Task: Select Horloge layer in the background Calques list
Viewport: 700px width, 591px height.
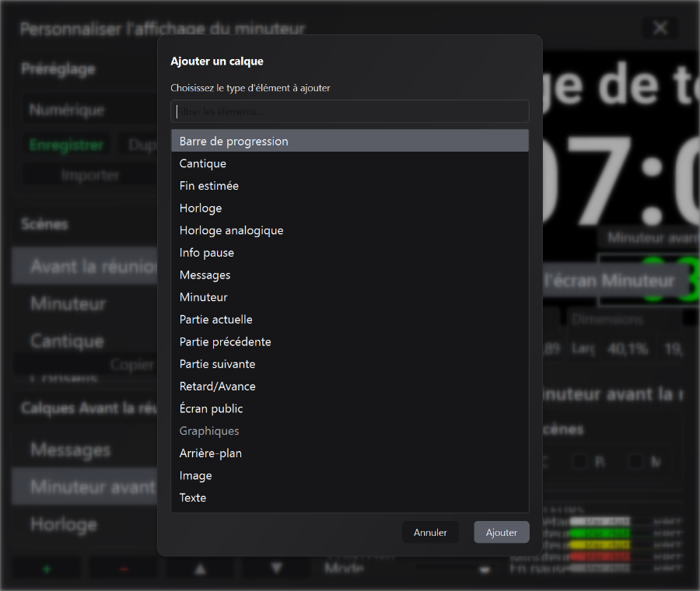Action: (x=85, y=524)
